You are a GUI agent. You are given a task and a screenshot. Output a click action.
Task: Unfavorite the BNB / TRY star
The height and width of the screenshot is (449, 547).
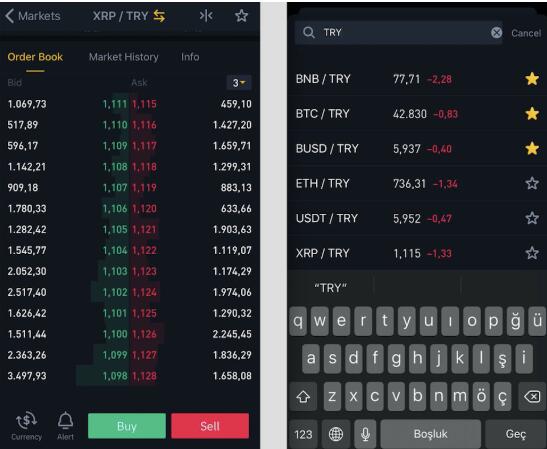pyautogui.click(x=532, y=79)
